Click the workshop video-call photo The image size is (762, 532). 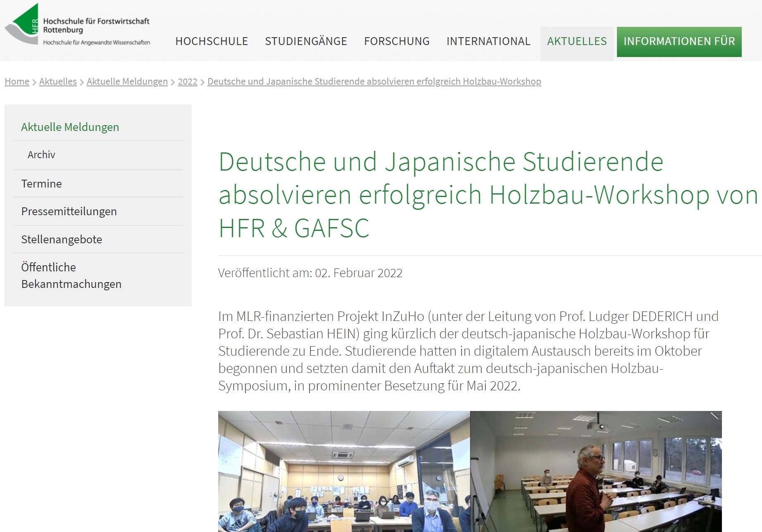470,471
